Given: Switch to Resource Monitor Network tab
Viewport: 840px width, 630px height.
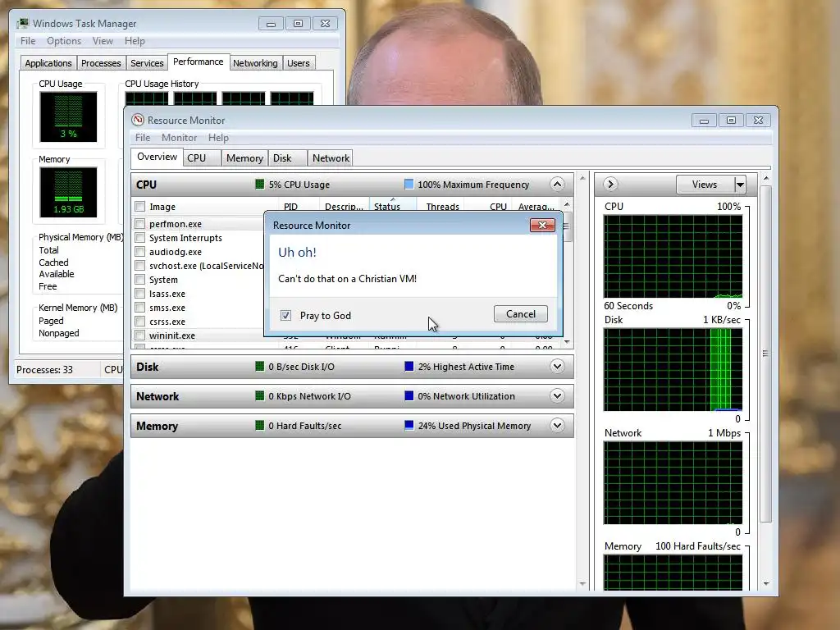Looking at the screenshot, I should (331, 158).
